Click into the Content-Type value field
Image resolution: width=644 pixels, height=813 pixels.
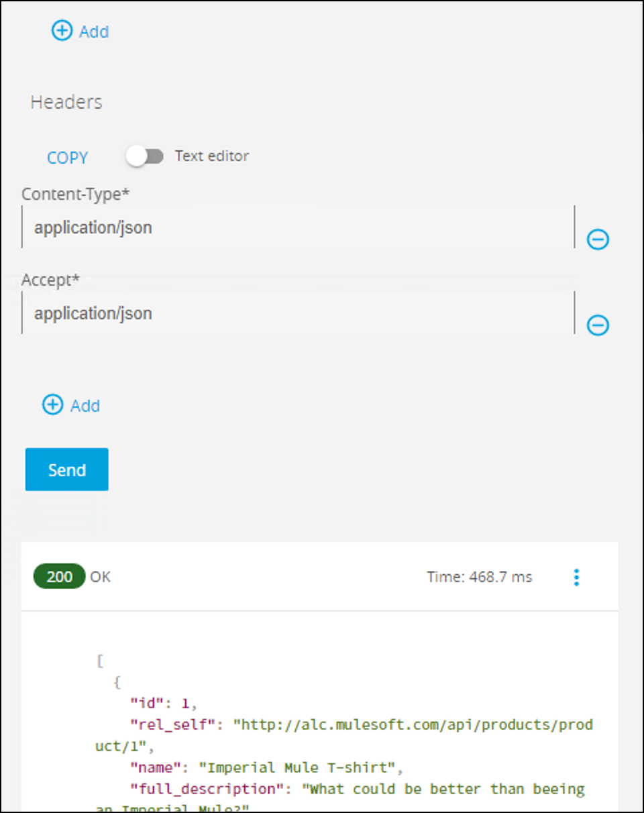tap(295, 227)
